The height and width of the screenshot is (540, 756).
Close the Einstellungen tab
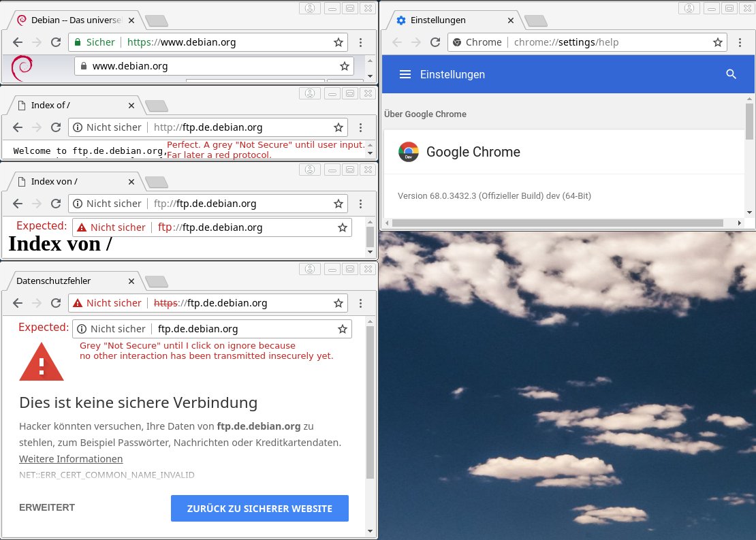(511, 20)
